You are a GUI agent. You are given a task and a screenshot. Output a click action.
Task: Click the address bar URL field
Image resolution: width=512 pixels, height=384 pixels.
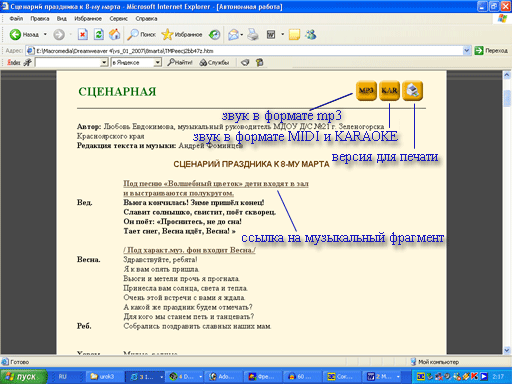coord(248,51)
